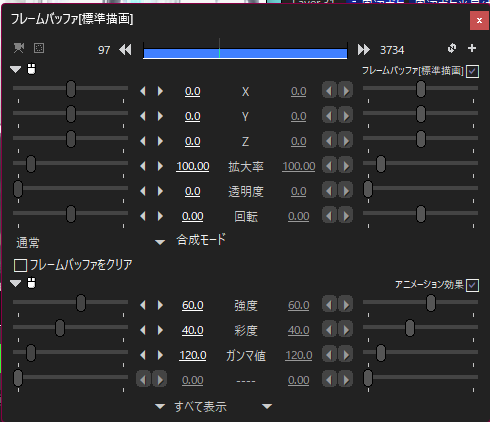Decrease left X value with left arrow
This screenshot has width=490, height=422.
point(143,91)
